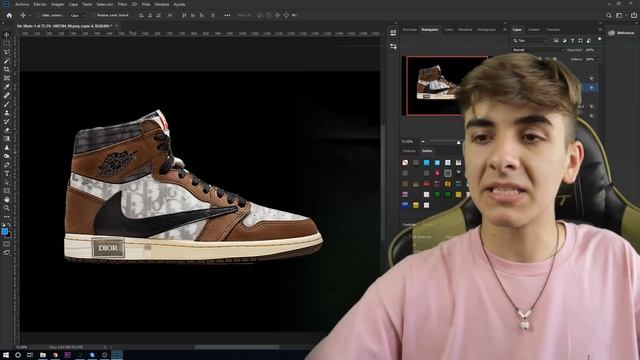Open the Edición menu
The height and width of the screenshot is (360, 640).
coord(40,4)
